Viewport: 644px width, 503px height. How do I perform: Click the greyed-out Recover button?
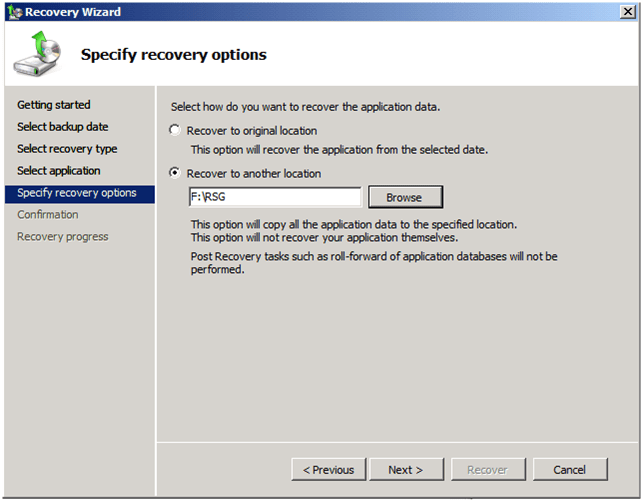487,470
